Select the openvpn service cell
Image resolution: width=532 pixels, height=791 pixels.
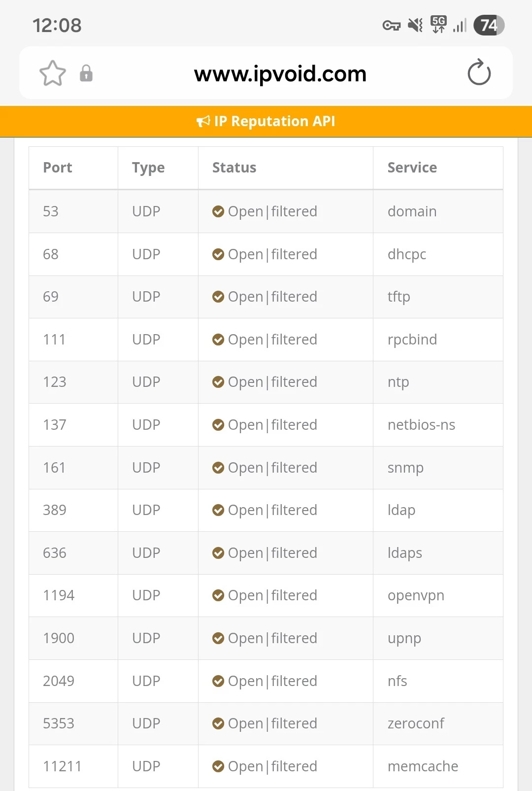pyautogui.click(x=416, y=595)
